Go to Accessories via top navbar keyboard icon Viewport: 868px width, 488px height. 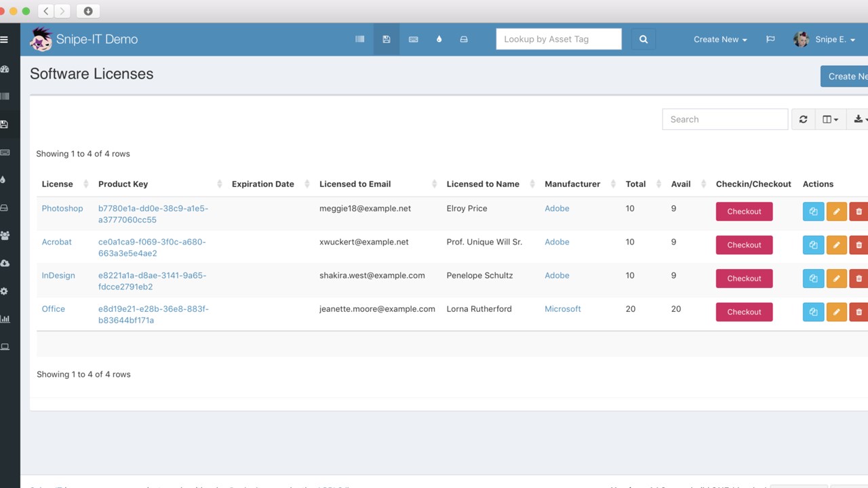tap(413, 39)
